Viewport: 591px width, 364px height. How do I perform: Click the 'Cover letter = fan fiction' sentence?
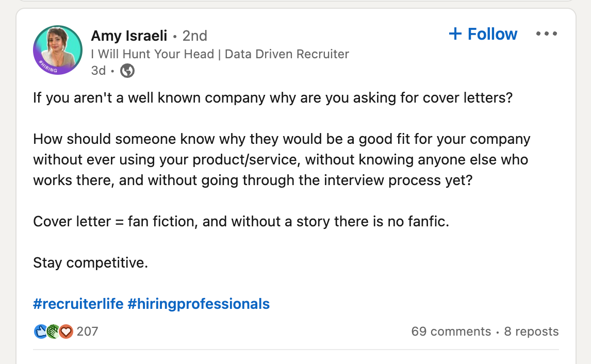click(241, 222)
